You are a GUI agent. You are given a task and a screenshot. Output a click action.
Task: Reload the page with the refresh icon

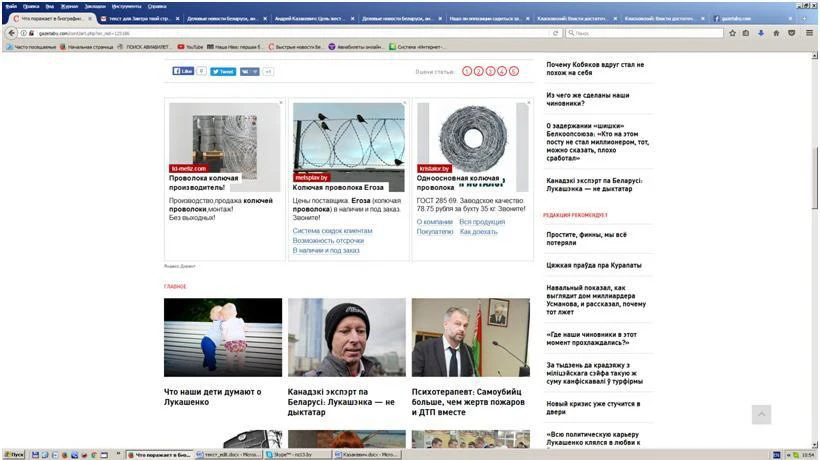click(x=555, y=33)
